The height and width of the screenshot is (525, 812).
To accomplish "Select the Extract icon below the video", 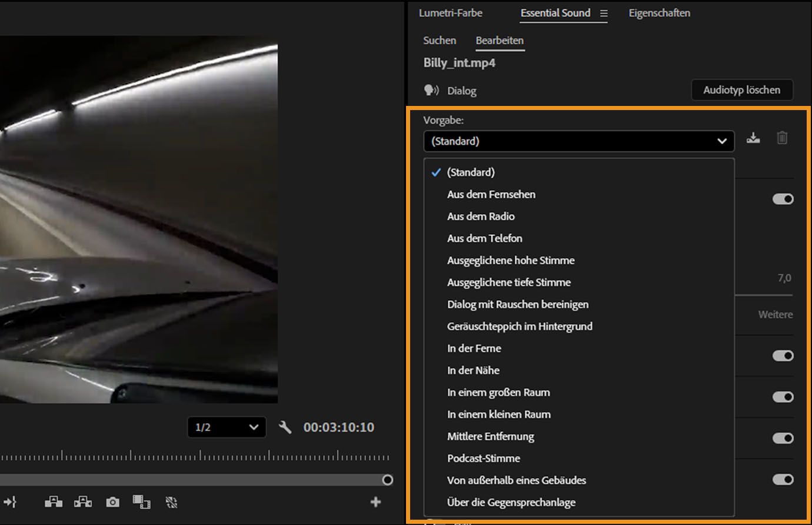I will [82, 502].
